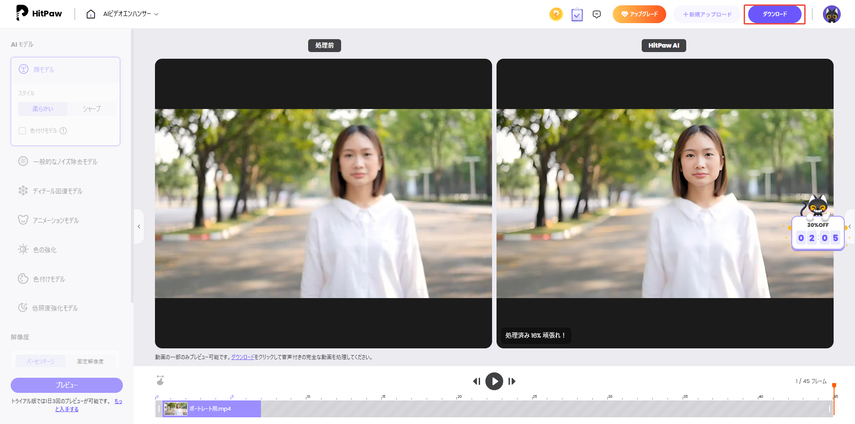
Task: Go to home via house icon
Action: pos(91,14)
